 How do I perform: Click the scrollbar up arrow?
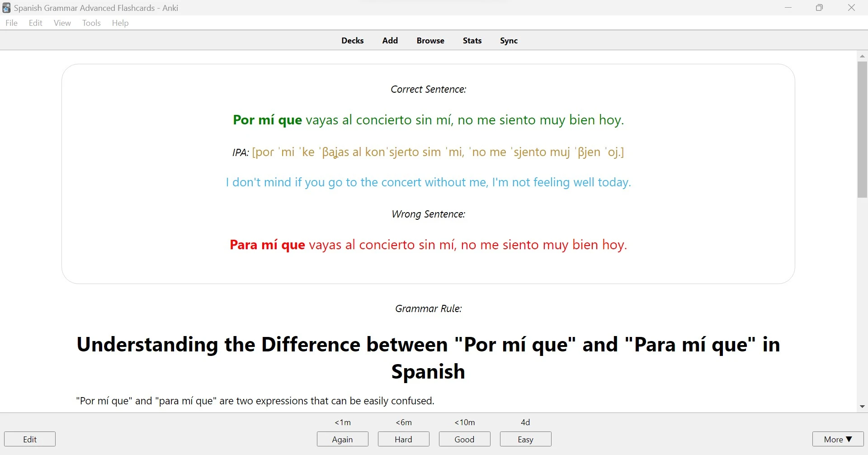click(862, 55)
